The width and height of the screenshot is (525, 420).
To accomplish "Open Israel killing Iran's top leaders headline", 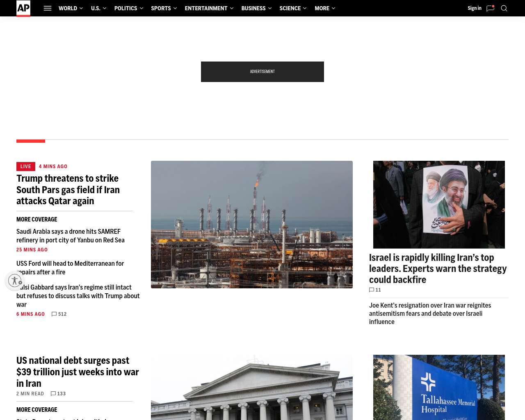I will 438,269.
